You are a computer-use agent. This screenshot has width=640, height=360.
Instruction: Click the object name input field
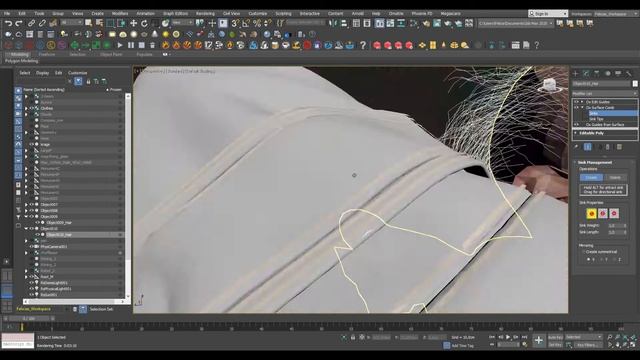click(602, 84)
